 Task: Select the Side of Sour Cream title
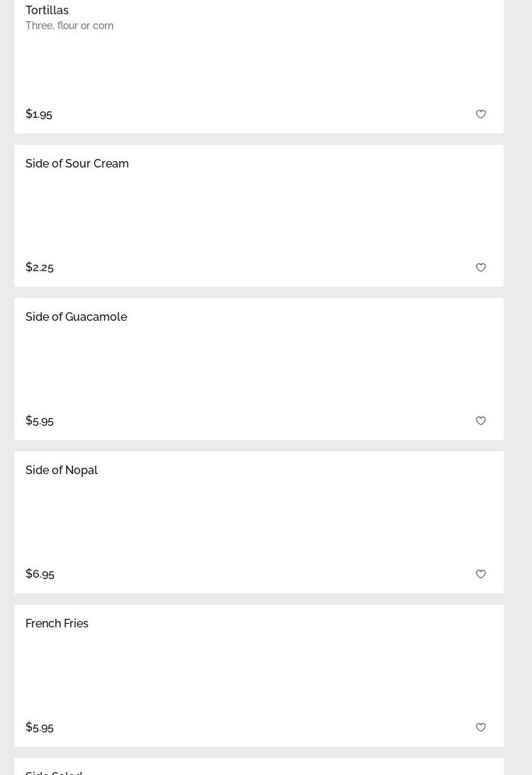[77, 163]
